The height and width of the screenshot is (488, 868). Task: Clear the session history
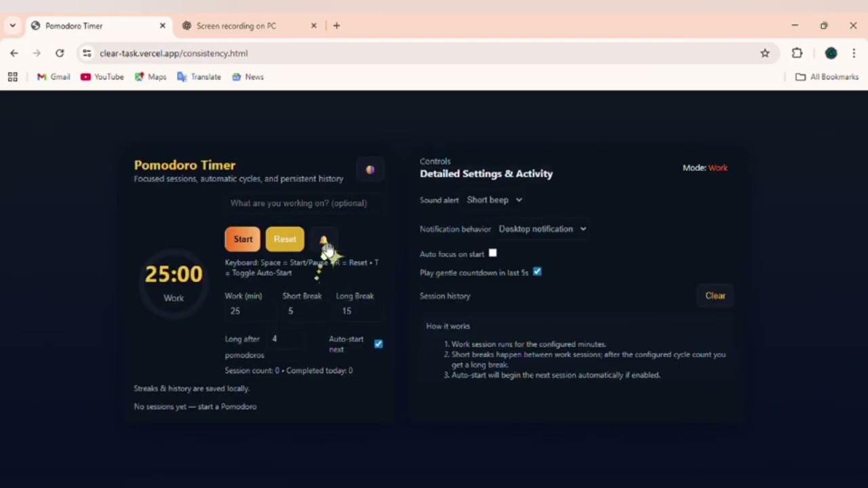click(x=715, y=296)
